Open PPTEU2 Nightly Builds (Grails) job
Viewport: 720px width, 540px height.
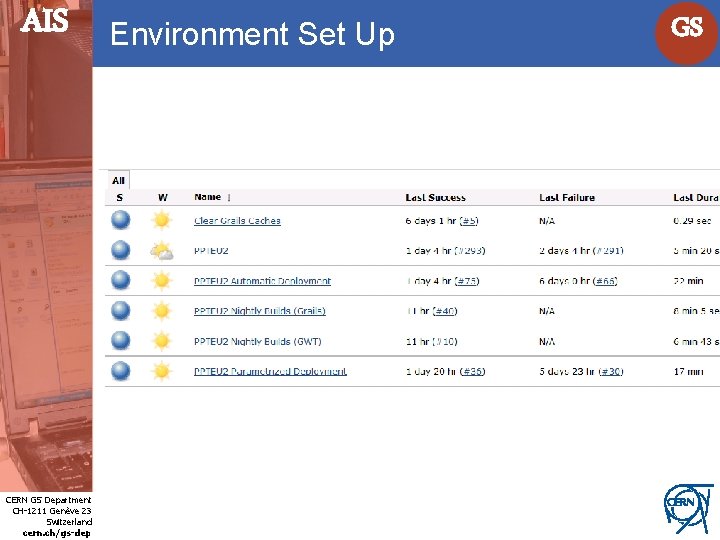tap(260, 311)
